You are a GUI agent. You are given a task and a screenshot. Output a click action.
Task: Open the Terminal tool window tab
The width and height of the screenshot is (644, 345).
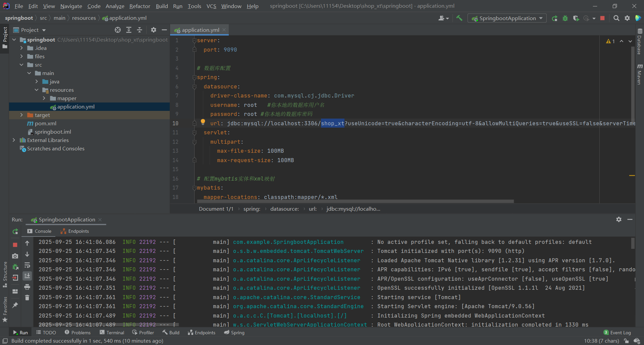click(x=112, y=333)
